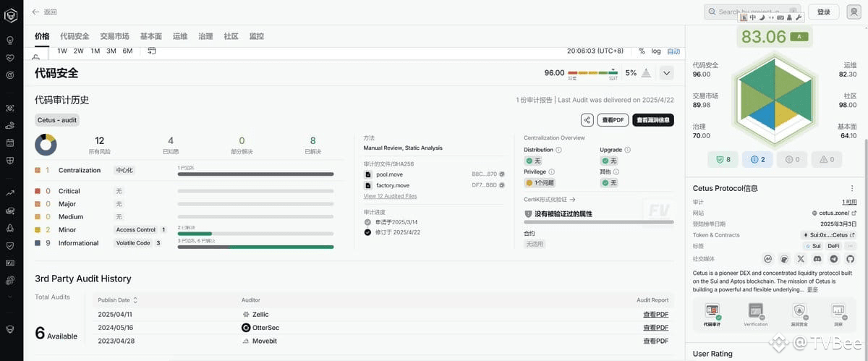Open the GitHub social media icon
This screenshot has height=361, width=868.
851,258
